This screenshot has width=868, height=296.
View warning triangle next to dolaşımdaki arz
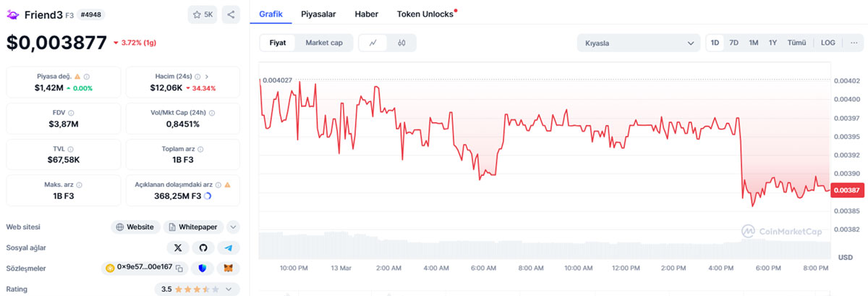[x=227, y=185]
